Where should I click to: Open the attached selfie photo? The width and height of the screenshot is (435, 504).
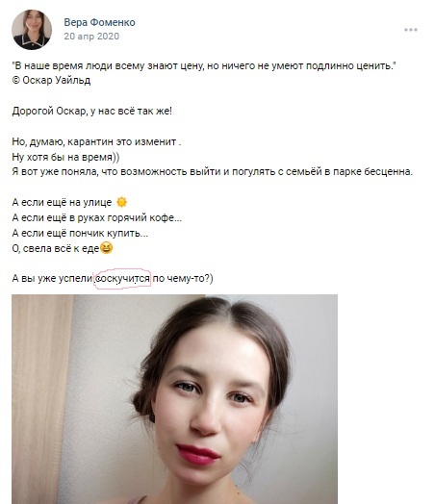tap(174, 399)
